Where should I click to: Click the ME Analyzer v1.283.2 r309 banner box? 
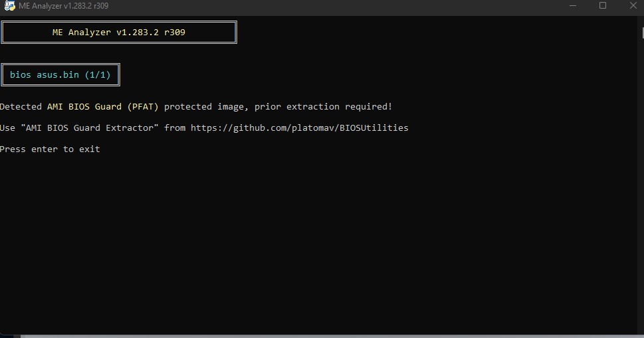click(x=119, y=32)
